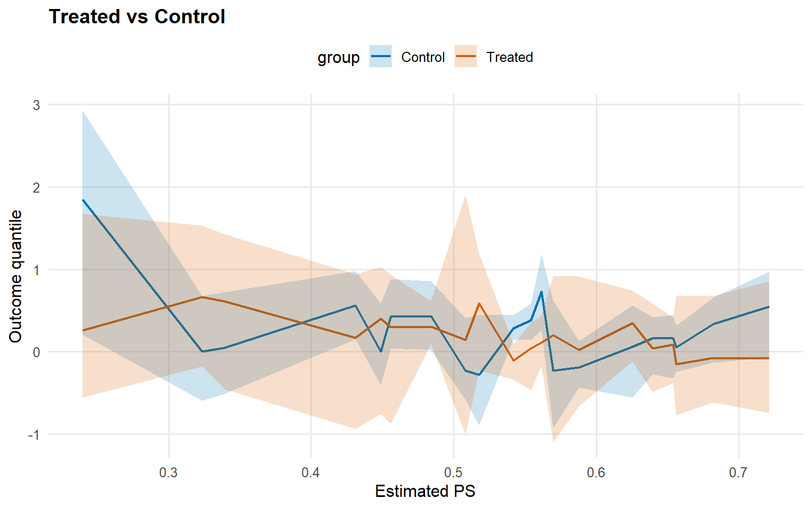
Task: Click the 3 y-axis tick label
Action: click(x=36, y=105)
